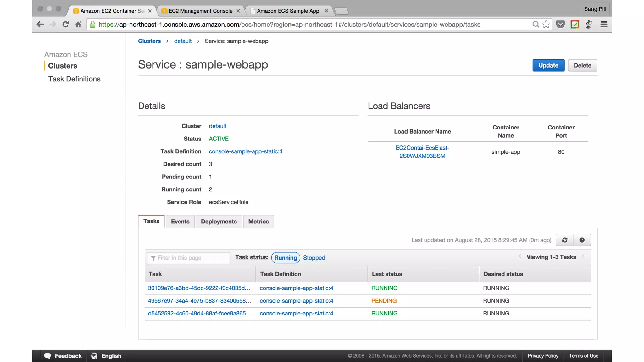Viewport: 644px width, 362px height.
Task: Open EC2 Management Console browser tab
Action: coord(200,11)
